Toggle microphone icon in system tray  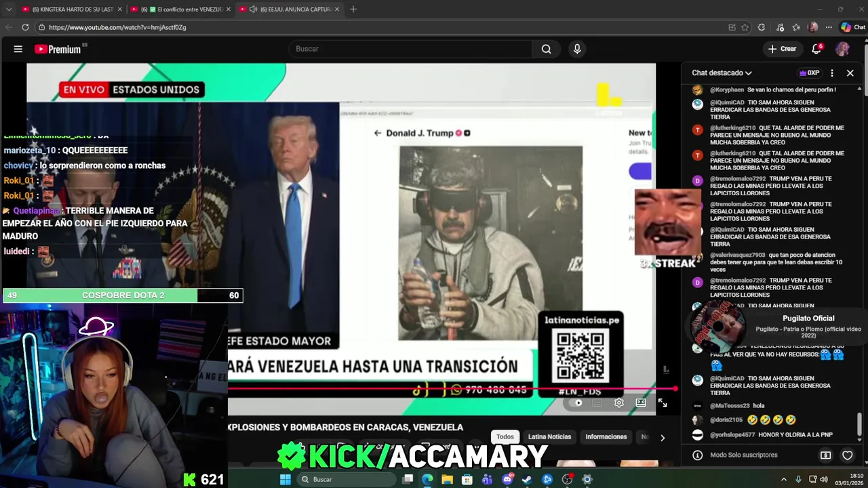[x=798, y=479]
